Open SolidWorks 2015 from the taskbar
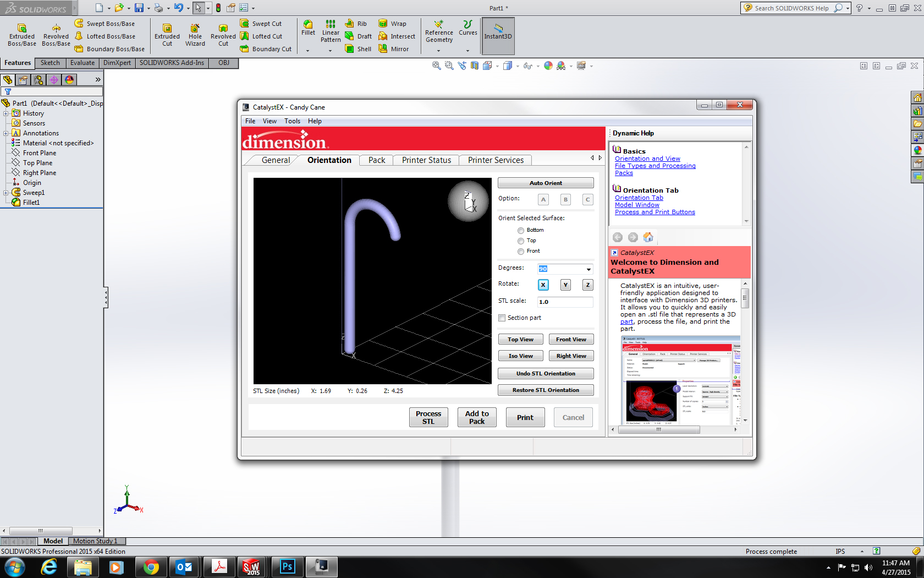The height and width of the screenshot is (578, 924). tap(252, 566)
